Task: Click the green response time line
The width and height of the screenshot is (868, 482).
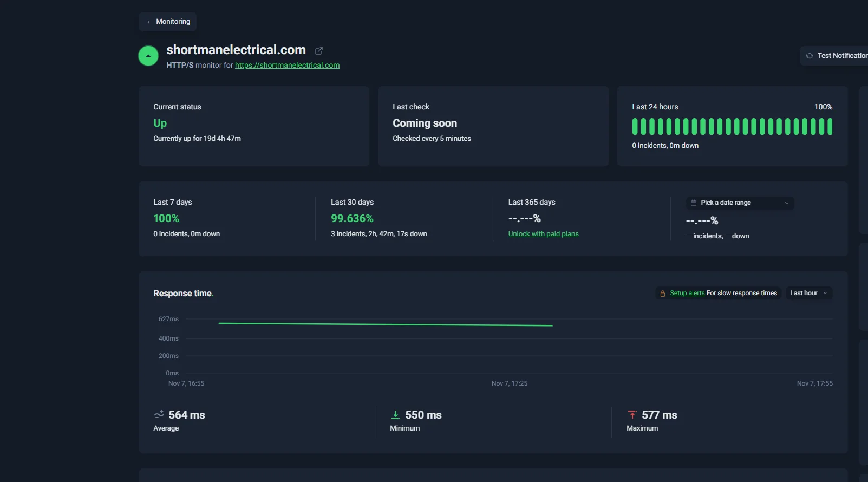Action: click(x=386, y=324)
